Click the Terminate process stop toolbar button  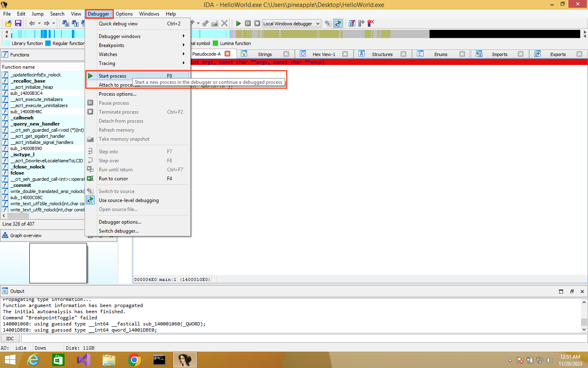click(x=257, y=23)
